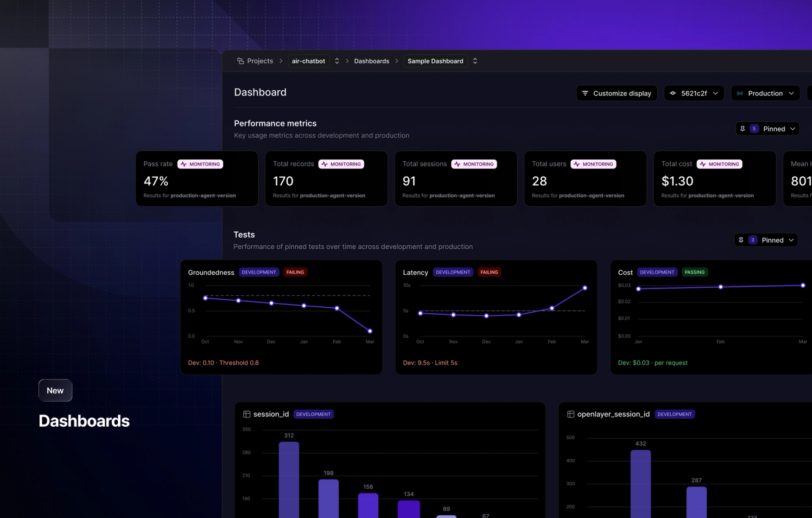Click 'Dev: 0.10 · Threshold 0.8' text

pyautogui.click(x=223, y=363)
